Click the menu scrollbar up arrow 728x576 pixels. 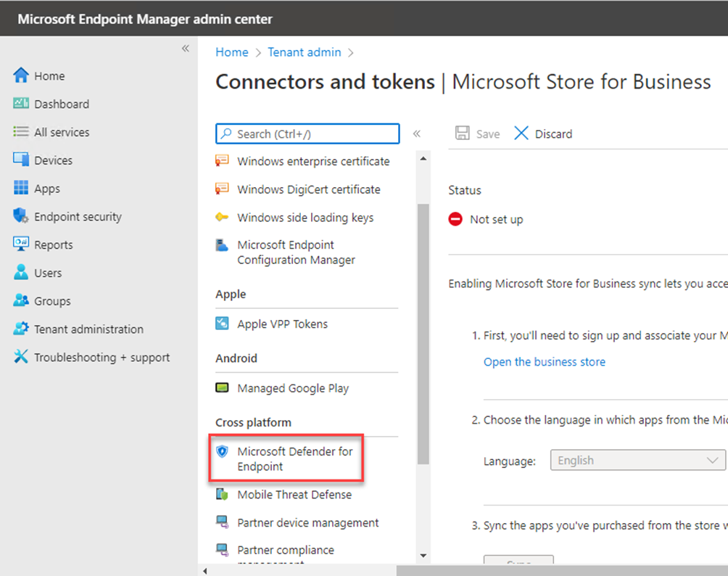tap(423, 158)
